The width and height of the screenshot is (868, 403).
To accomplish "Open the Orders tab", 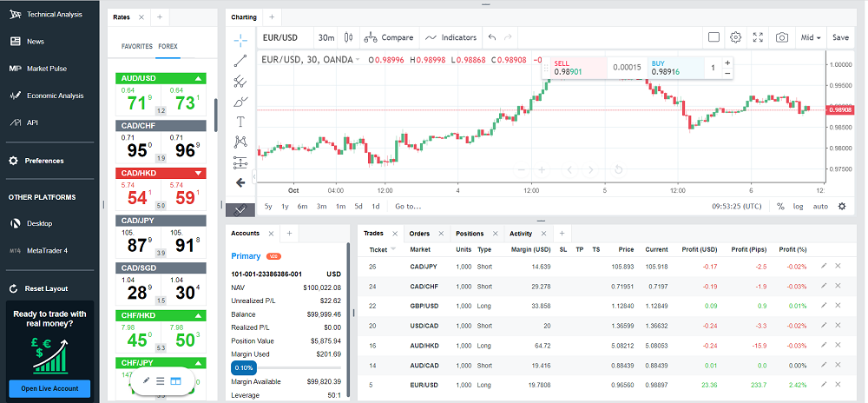I will 419,234.
